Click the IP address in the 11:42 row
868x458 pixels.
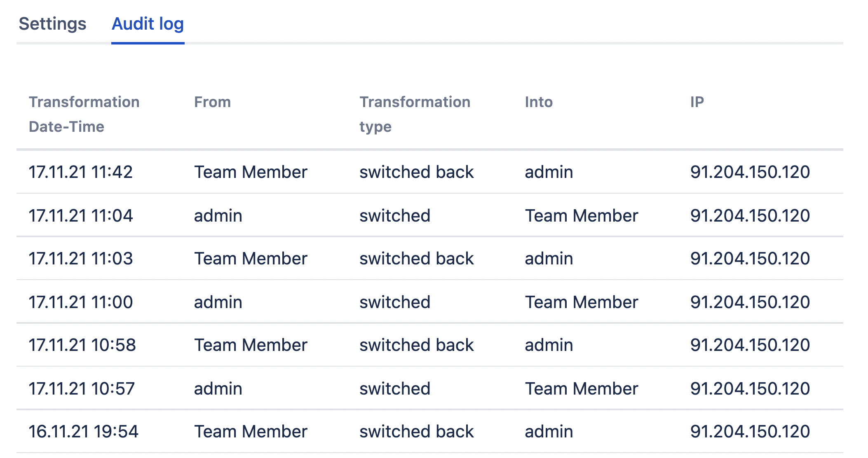coord(750,172)
